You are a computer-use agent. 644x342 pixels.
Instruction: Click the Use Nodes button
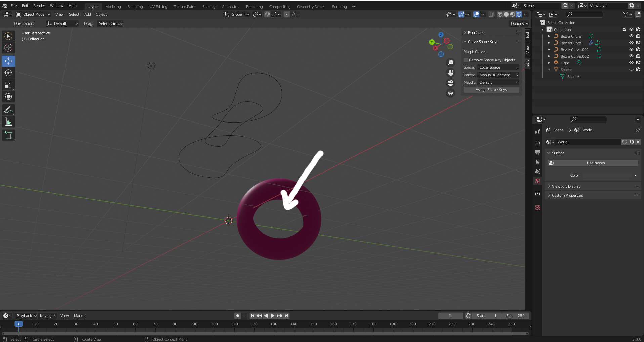[x=595, y=163]
